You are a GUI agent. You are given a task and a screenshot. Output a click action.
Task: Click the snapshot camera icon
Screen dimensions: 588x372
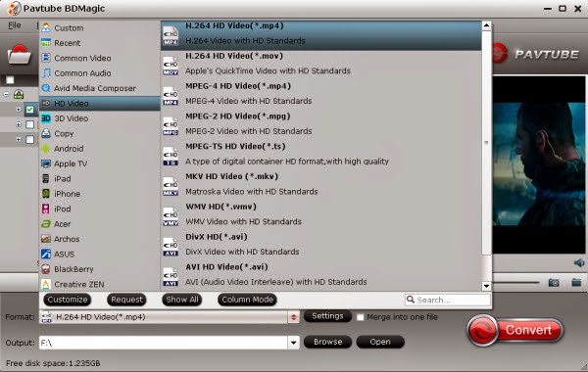554,282
